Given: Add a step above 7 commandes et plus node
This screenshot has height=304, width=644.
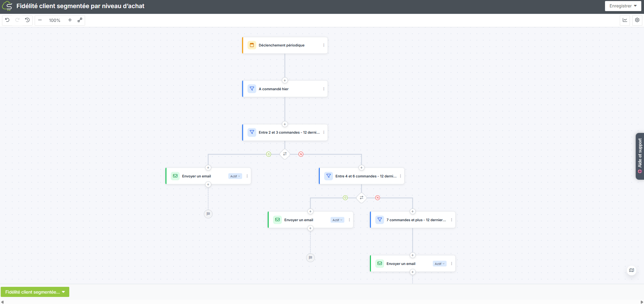Looking at the screenshot, I should point(413,211).
